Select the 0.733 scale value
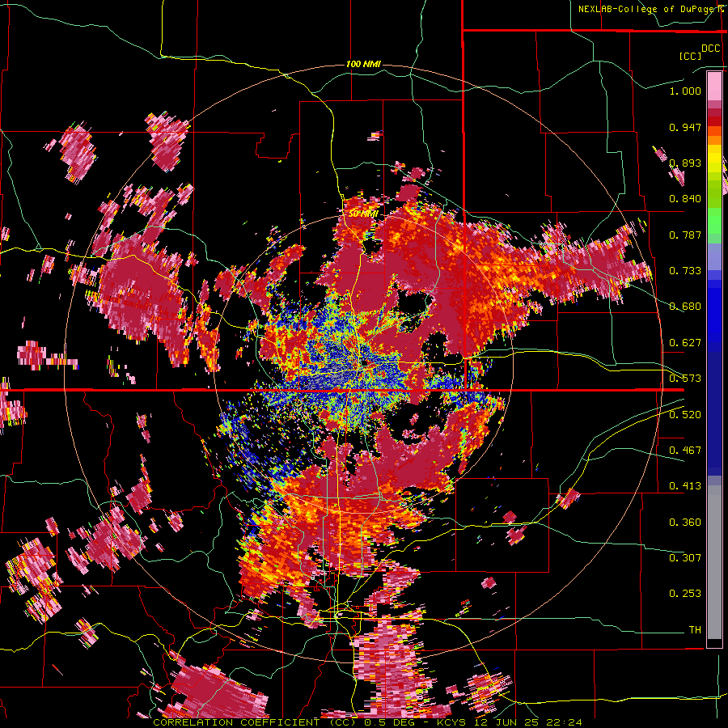Image resolution: width=728 pixels, height=728 pixels. click(685, 271)
